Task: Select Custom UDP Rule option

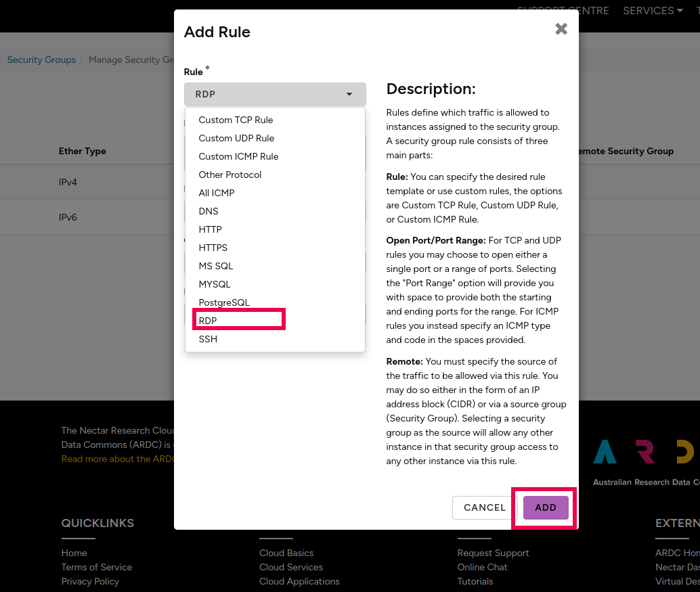Action: (275, 138)
